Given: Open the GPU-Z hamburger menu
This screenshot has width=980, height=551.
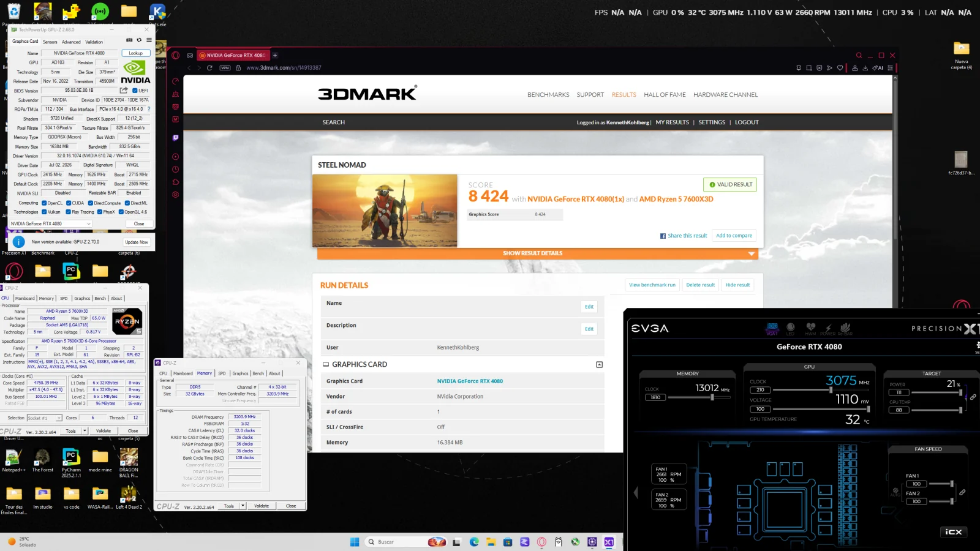Looking at the screenshot, I should pos(149,40).
